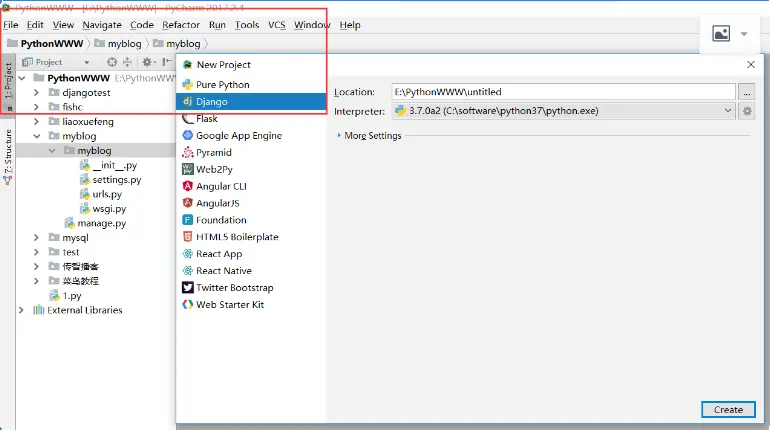Click the collapse all icon in Project panel
The height and width of the screenshot is (430, 770).
(127, 62)
